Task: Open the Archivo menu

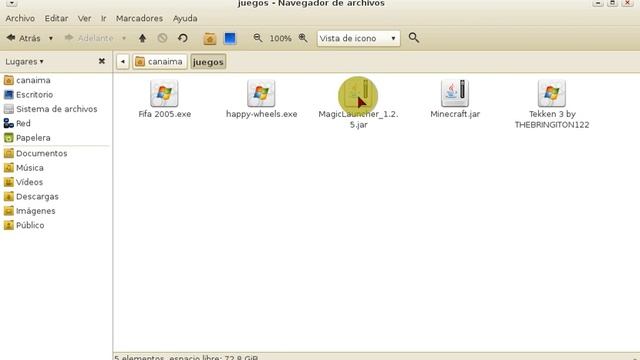Action: [20, 18]
